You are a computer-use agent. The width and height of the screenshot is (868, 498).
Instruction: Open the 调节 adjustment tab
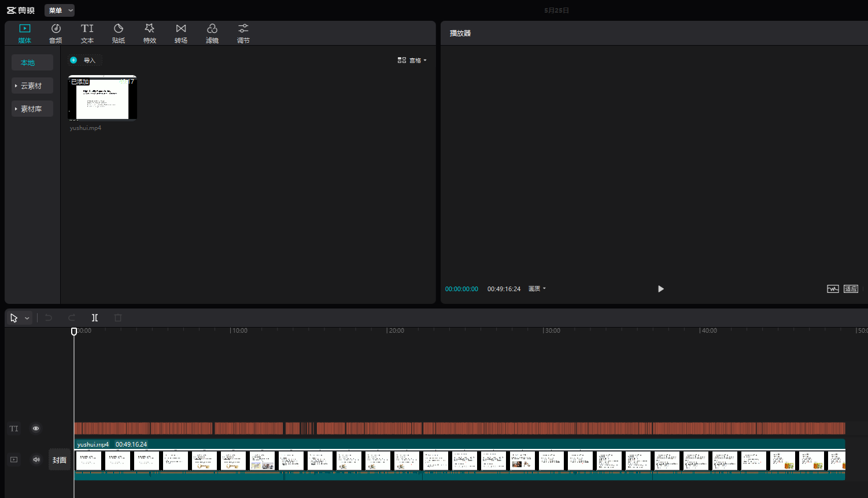(243, 34)
